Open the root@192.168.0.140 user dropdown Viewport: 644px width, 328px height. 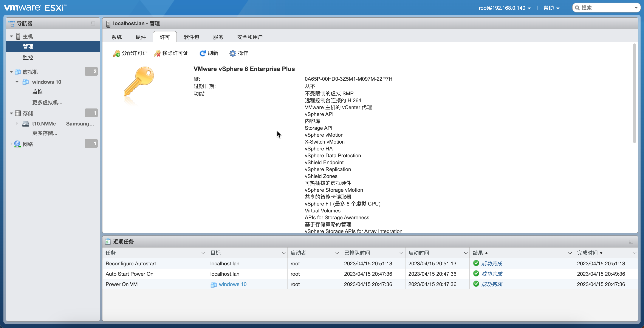click(505, 8)
